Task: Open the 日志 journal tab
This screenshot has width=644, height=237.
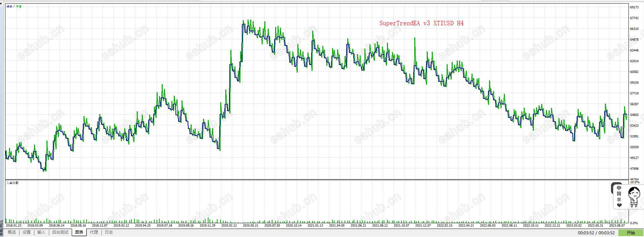Action: [109, 232]
